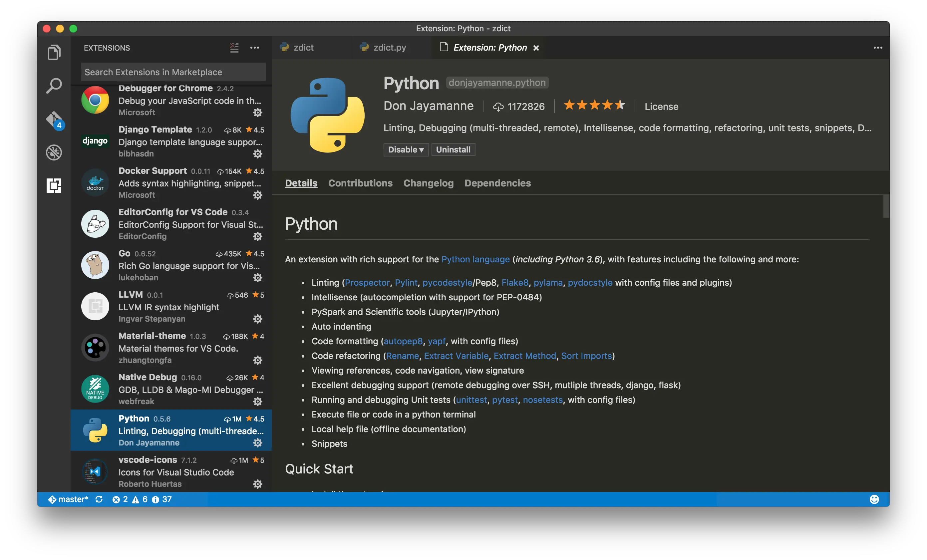927x560 pixels.
Task: Open Extensions panel more actions menu
Action: pos(255,48)
